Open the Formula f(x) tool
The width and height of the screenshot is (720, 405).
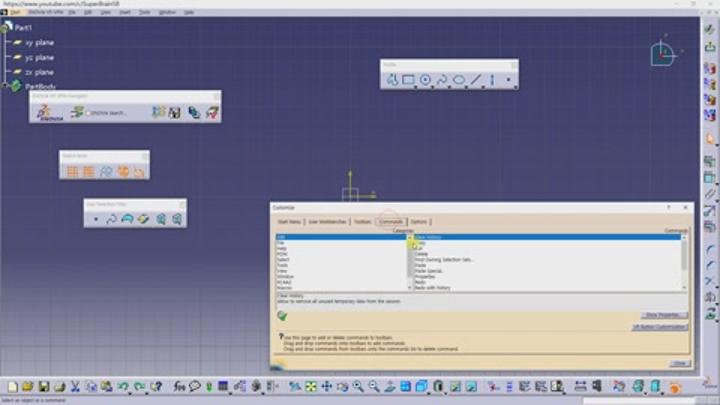(179, 387)
